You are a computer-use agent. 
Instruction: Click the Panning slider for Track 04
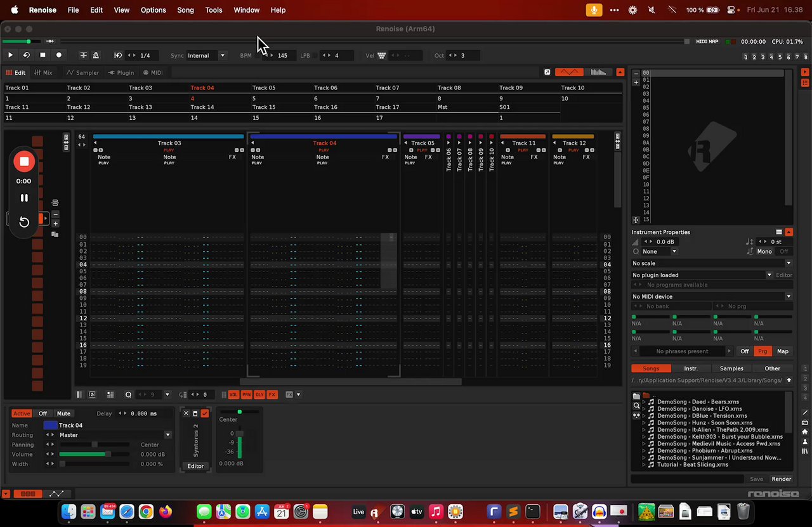coord(95,445)
